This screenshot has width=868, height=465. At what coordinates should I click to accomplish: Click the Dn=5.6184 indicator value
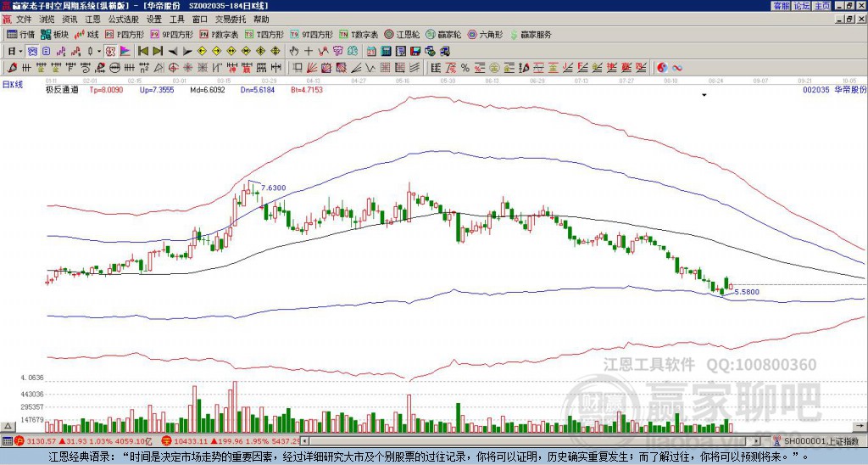(258, 90)
